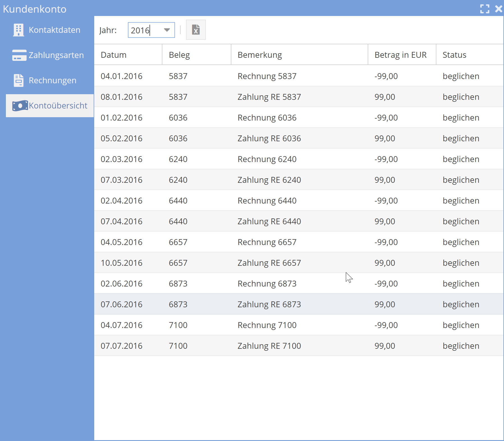The height and width of the screenshot is (441, 504).
Task: Click date 10.05.2016
Action: 121,263
